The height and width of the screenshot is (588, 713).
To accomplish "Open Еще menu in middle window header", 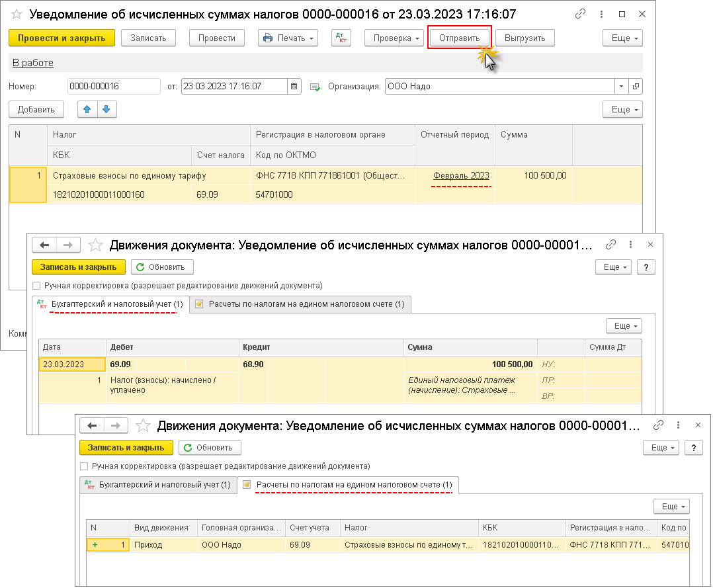I will point(613,267).
